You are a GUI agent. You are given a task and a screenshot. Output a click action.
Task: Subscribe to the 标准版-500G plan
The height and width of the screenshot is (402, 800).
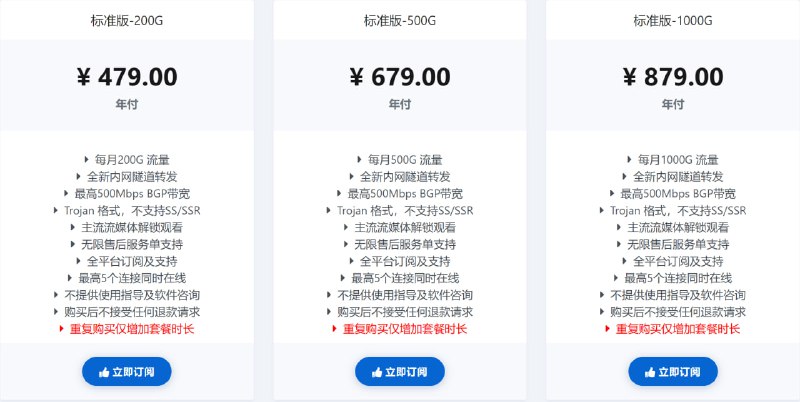[x=400, y=372]
